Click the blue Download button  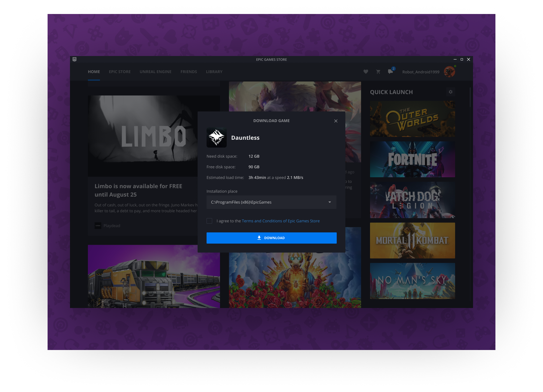[271, 238]
